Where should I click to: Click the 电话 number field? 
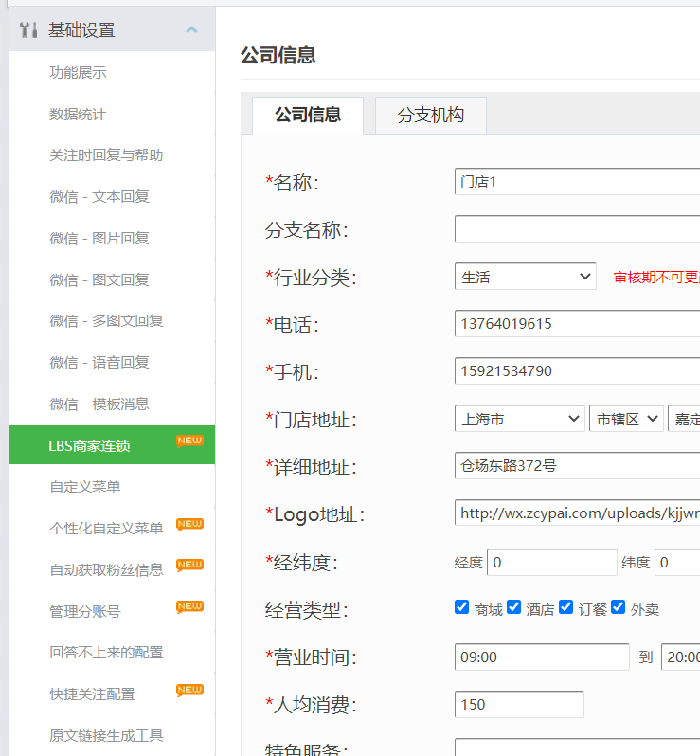coord(577,323)
